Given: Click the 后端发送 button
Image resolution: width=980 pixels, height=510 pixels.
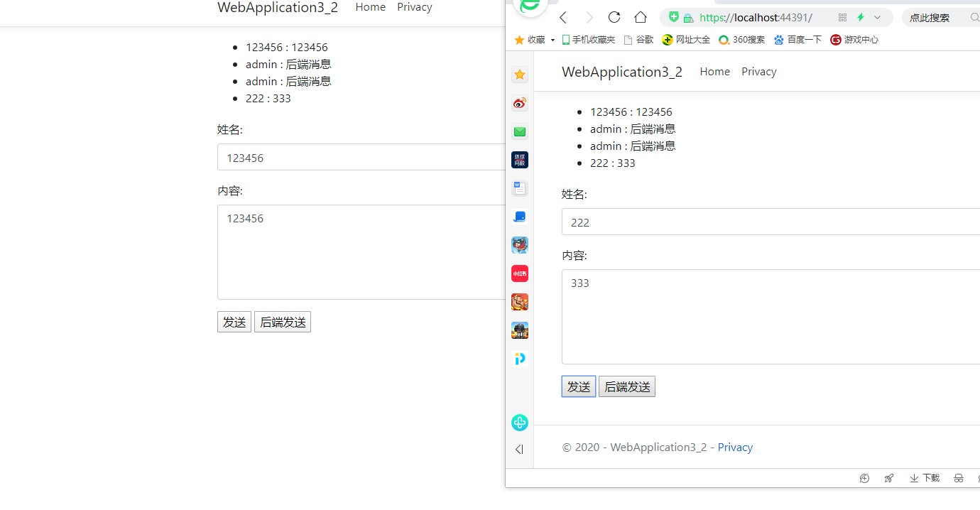Looking at the screenshot, I should point(627,386).
